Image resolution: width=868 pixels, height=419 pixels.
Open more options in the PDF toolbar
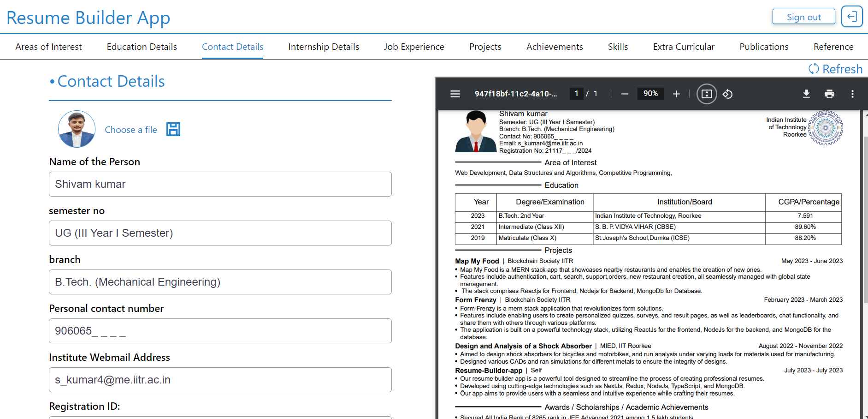tap(852, 94)
